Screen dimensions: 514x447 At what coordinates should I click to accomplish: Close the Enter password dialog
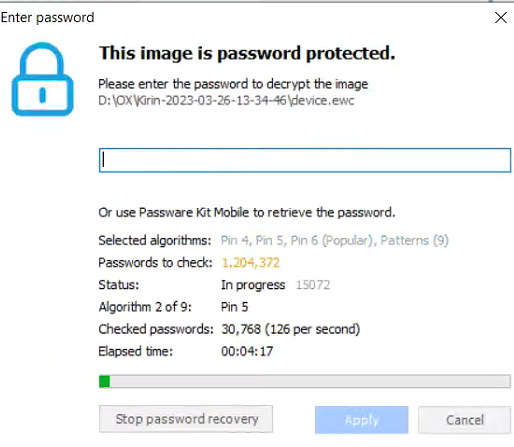pyautogui.click(x=501, y=18)
